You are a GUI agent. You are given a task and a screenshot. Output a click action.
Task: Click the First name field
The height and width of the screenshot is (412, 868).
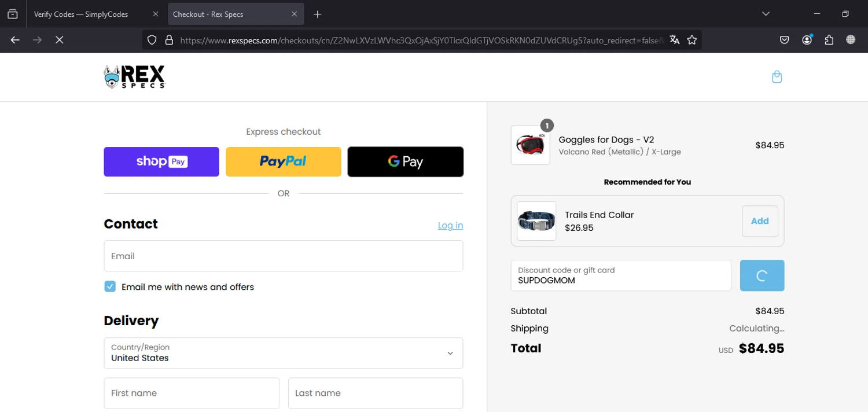point(192,393)
